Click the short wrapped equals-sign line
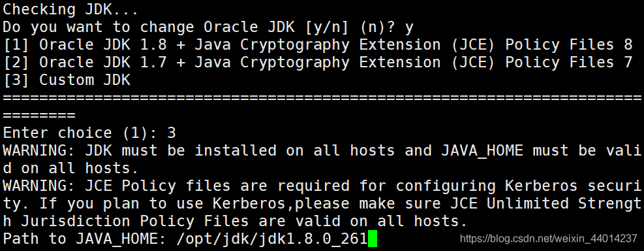The image size is (644, 251). (39, 116)
